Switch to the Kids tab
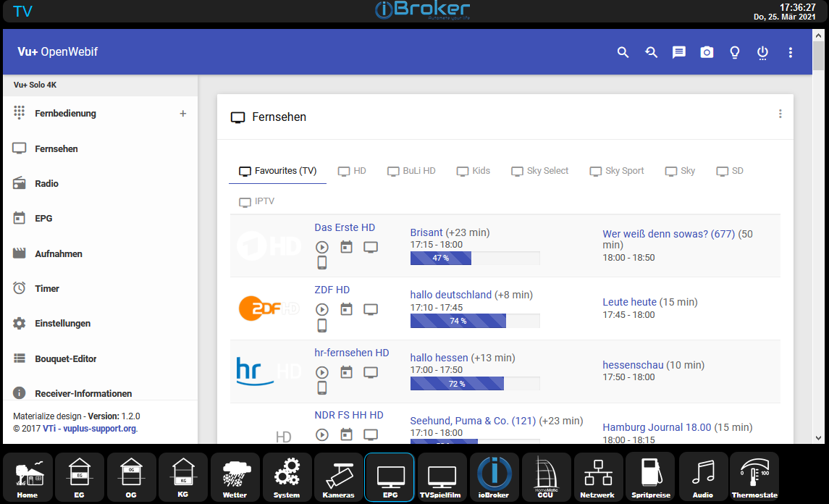Image resolution: width=829 pixels, height=504 pixels. [x=474, y=171]
